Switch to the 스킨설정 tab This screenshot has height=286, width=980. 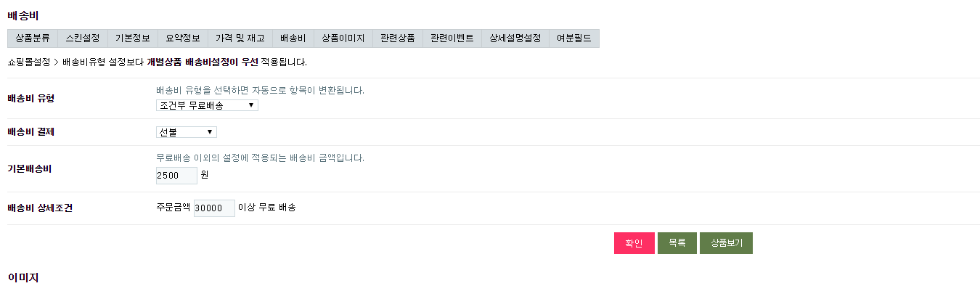coord(83,38)
